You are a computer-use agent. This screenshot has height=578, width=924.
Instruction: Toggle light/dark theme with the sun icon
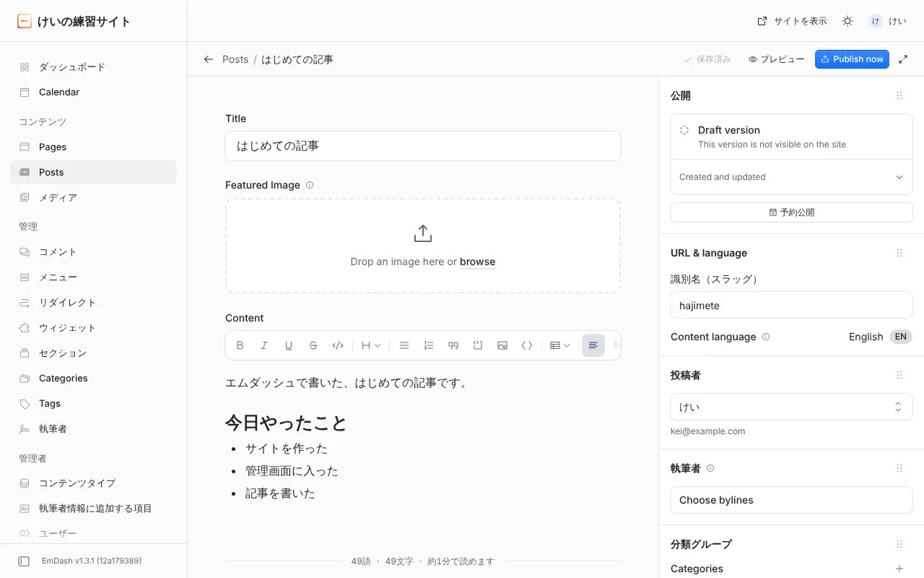tap(847, 21)
